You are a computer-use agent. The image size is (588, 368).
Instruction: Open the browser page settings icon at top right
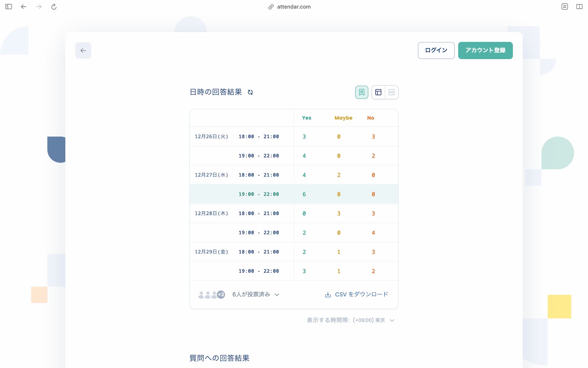565,7
